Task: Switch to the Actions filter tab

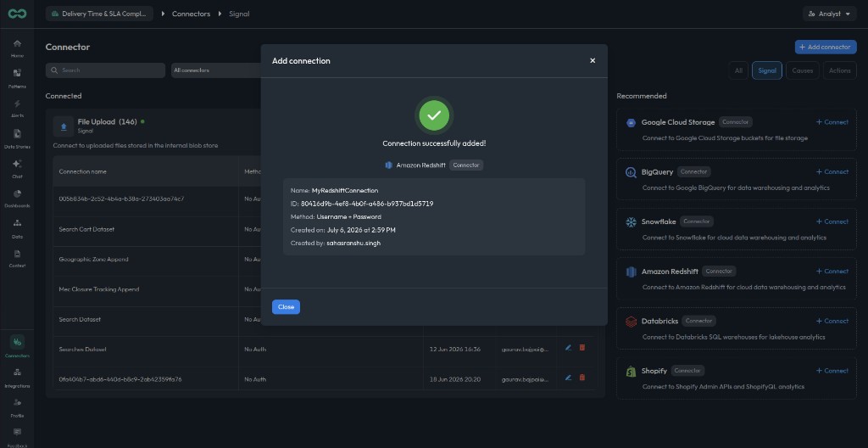Action: point(840,70)
